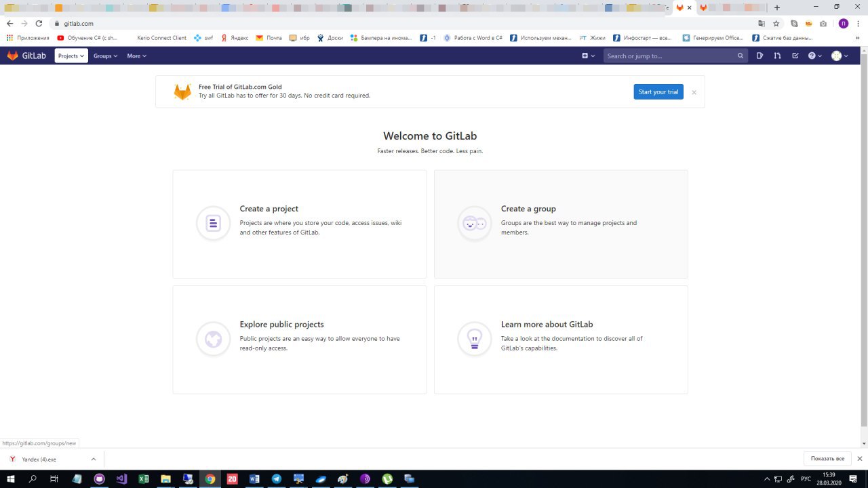Open the Жижи bookmark
Viewport: 868px width, 488px height.
click(592, 38)
